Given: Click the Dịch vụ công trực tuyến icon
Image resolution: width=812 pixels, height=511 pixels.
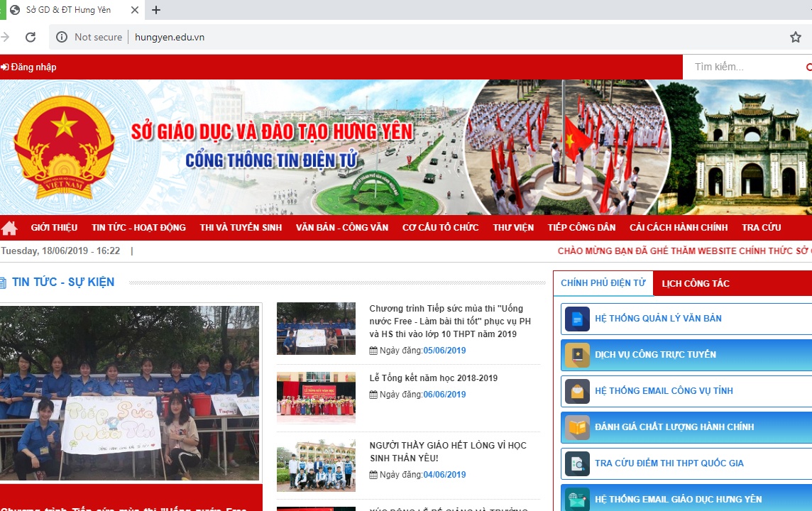Looking at the screenshot, I should click(x=577, y=355).
